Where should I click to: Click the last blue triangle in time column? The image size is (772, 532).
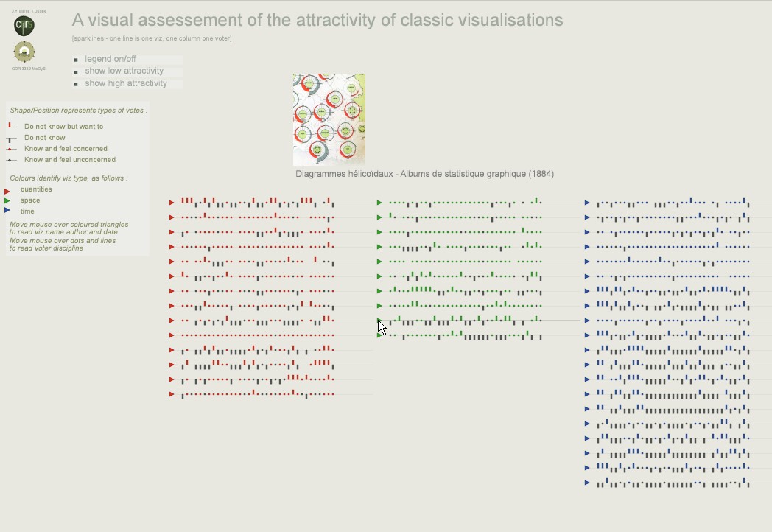pyautogui.click(x=587, y=483)
